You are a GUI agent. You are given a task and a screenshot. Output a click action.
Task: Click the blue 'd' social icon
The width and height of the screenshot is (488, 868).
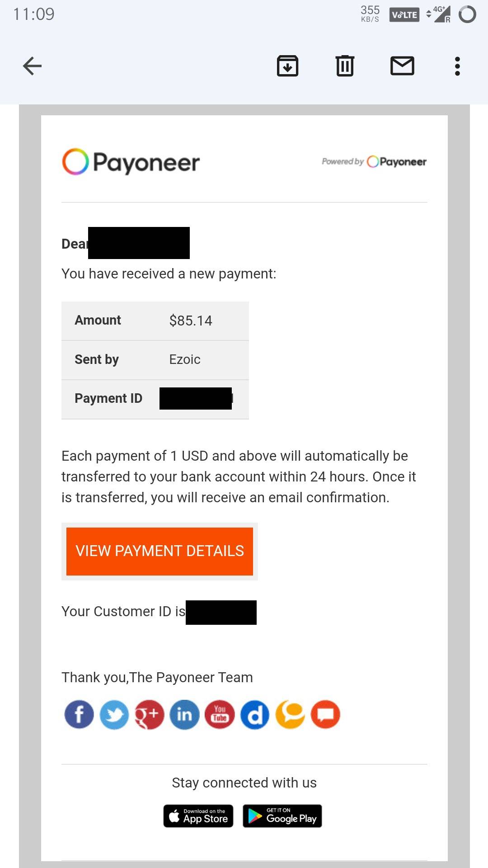(255, 715)
